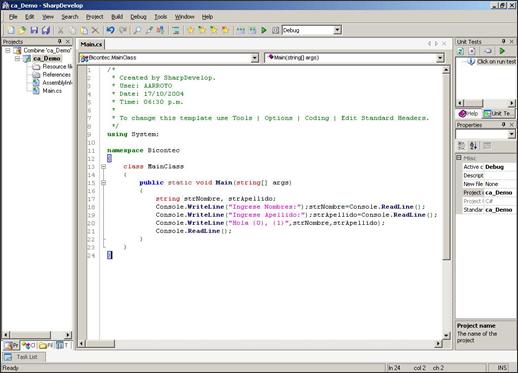This screenshot has height=373, width=518.
Task: Click the New file toolbar icon
Action: point(11,30)
